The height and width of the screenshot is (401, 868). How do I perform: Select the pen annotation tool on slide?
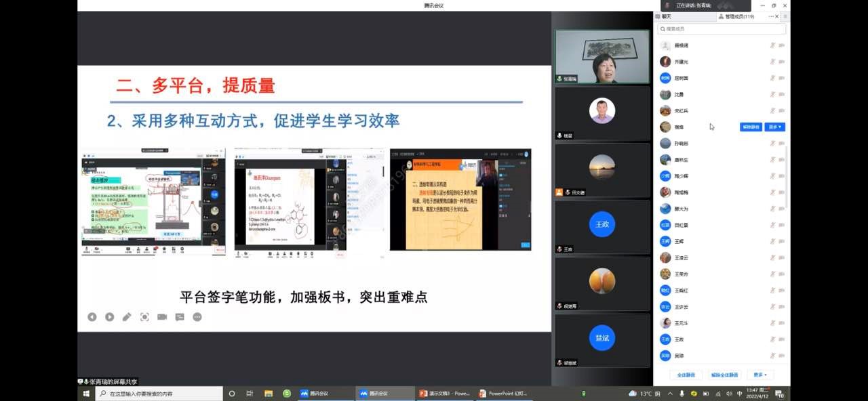pos(127,317)
